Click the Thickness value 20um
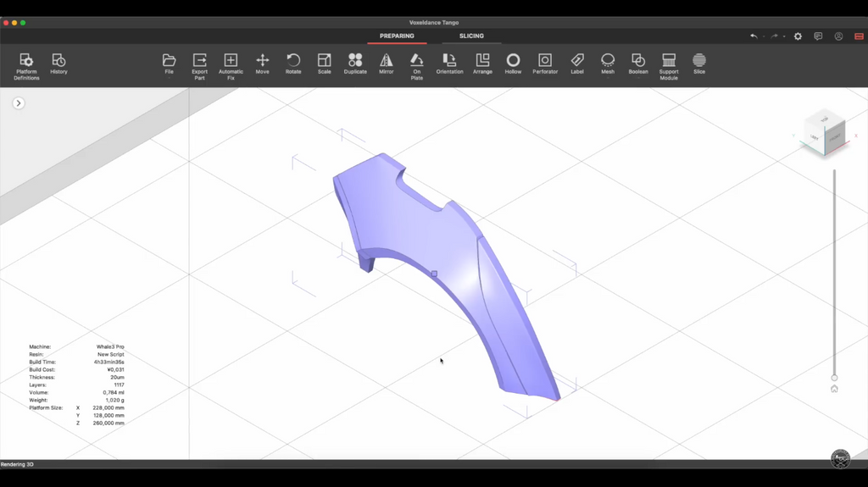 [117, 378]
